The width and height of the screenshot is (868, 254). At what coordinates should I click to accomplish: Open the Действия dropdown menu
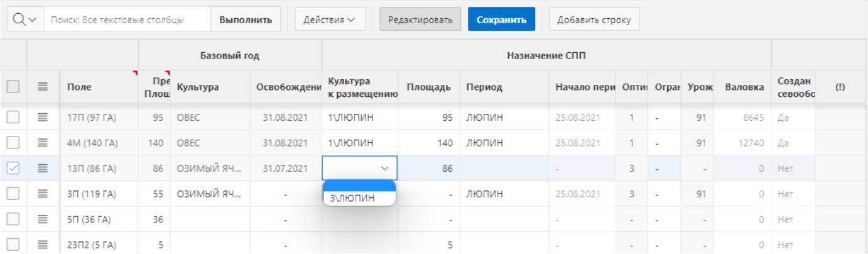point(330,19)
